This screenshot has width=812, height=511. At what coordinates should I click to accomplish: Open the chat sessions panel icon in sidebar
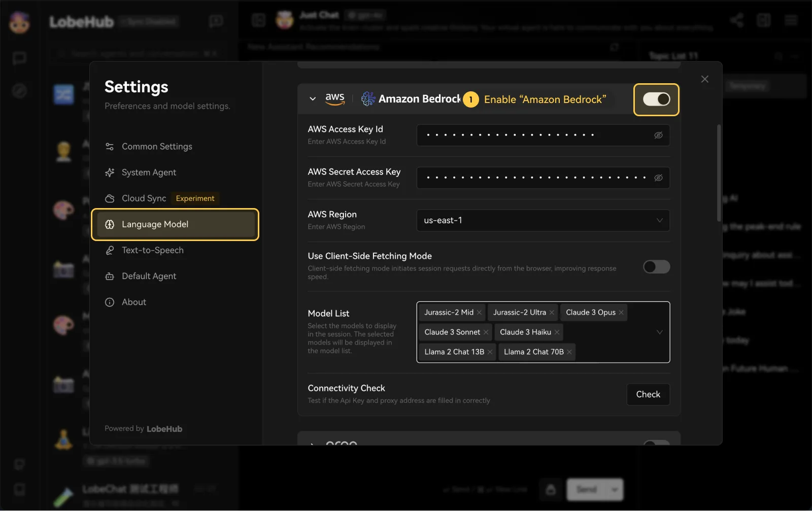pos(19,58)
